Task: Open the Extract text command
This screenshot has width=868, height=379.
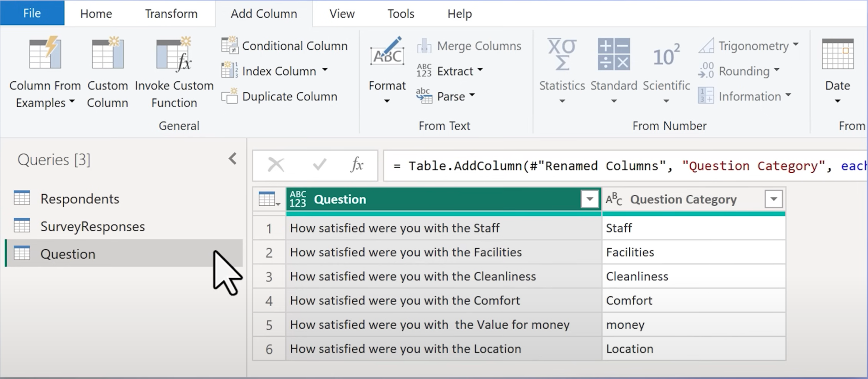Action: [x=450, y=71]
